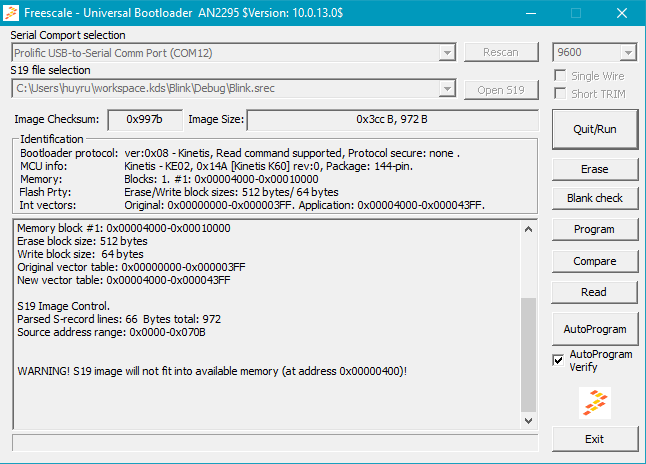Close the Universal Bootloader window
The image size is (646, 464).
(622, 13)
